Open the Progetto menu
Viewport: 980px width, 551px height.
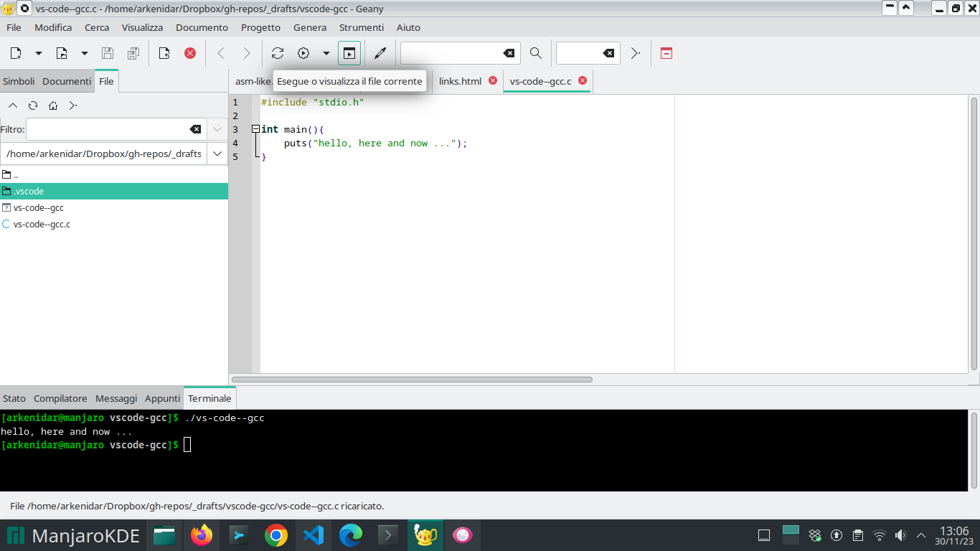pyautogui.click(x=260, y=27)
